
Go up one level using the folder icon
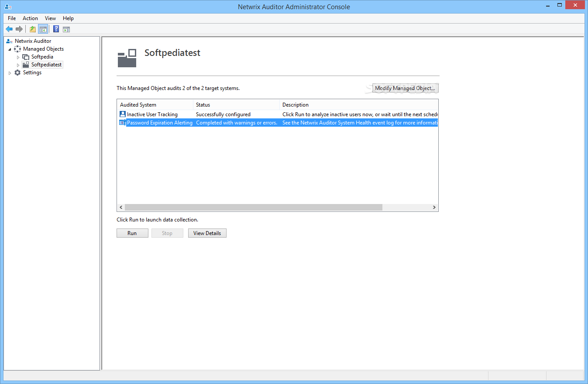pos(33,29)
